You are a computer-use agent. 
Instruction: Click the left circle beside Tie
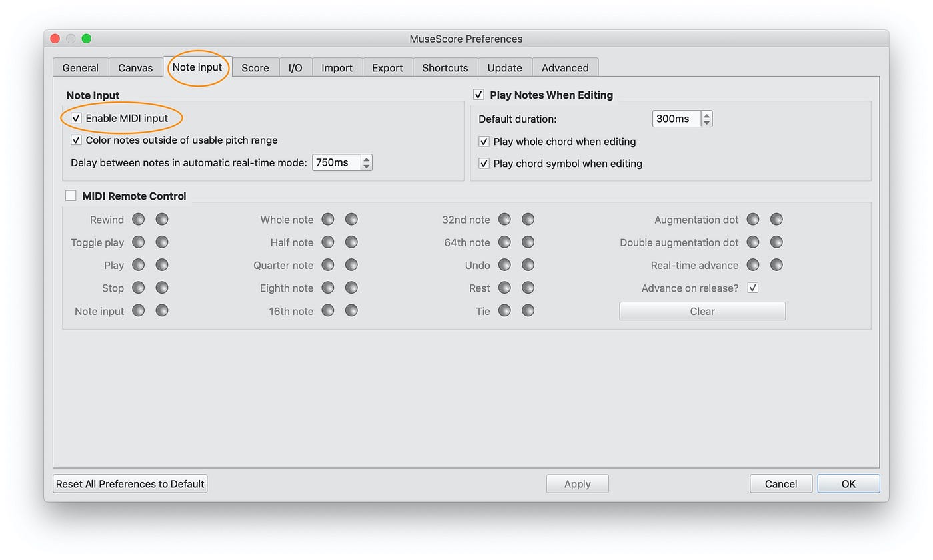point(504,310)
